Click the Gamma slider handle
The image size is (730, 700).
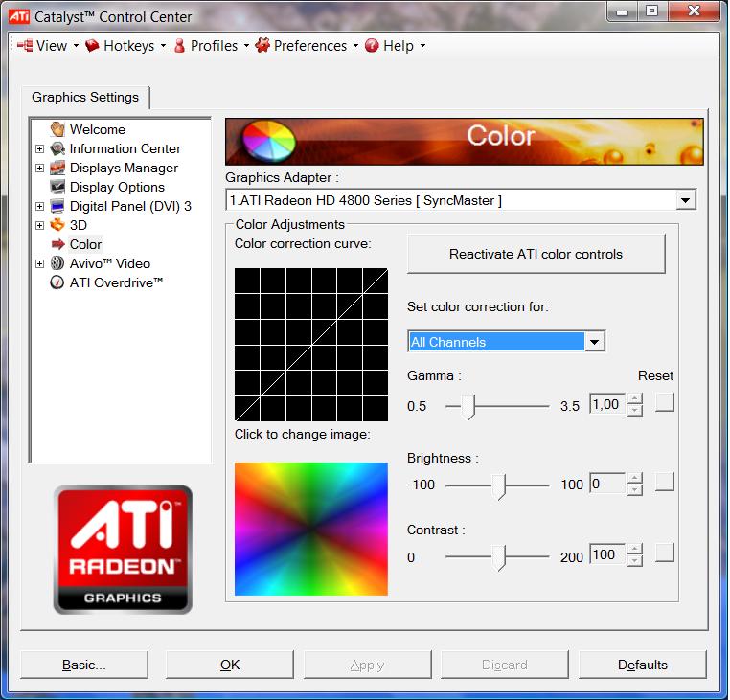pos(469,407)
